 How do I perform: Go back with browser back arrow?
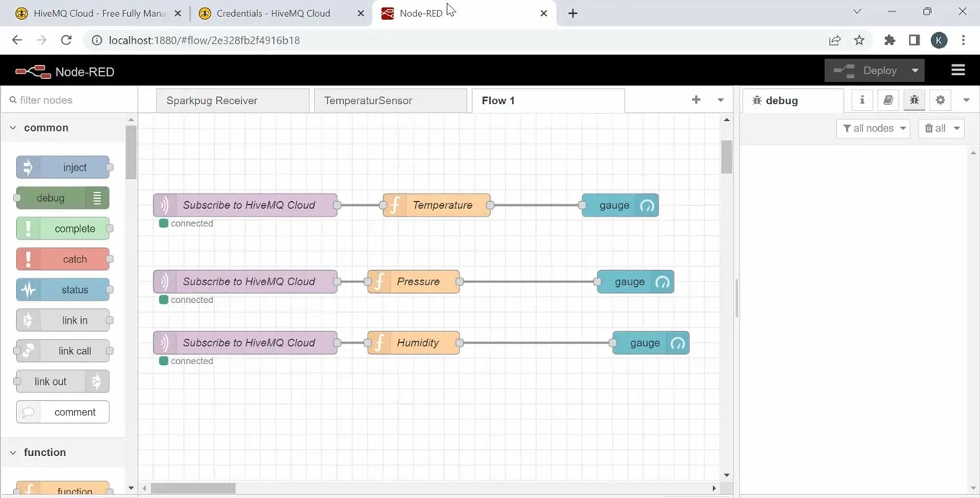coord(17,40)
